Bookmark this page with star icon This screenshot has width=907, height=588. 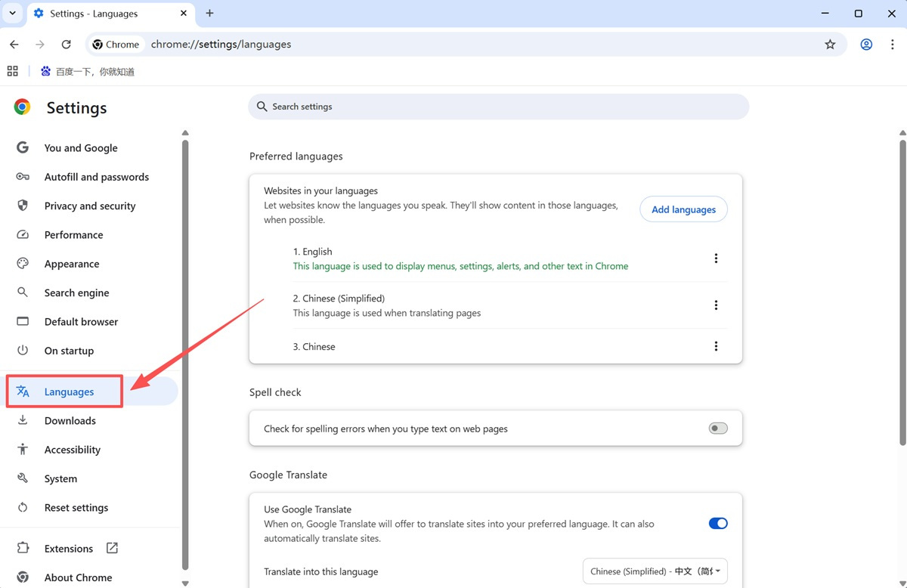[x=830, y=45]
